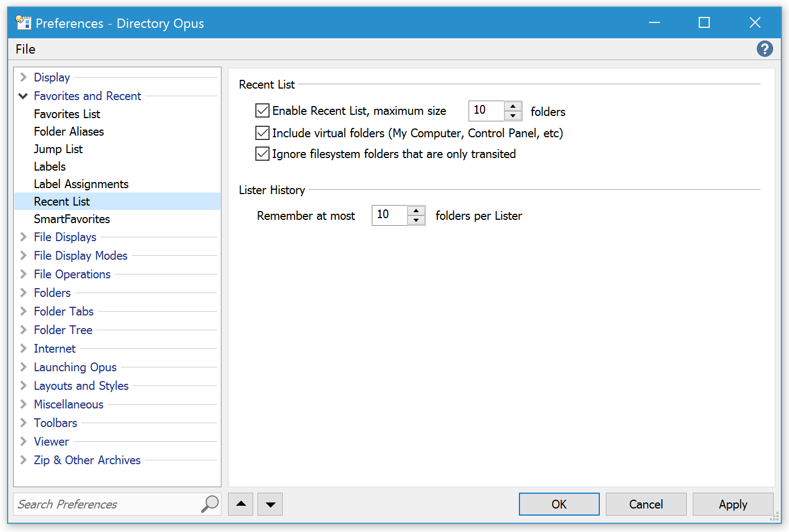Expand the Zip & Other Archives category
Image resolution: width=789 pixels, height=532 pixels.
(24, 460)
